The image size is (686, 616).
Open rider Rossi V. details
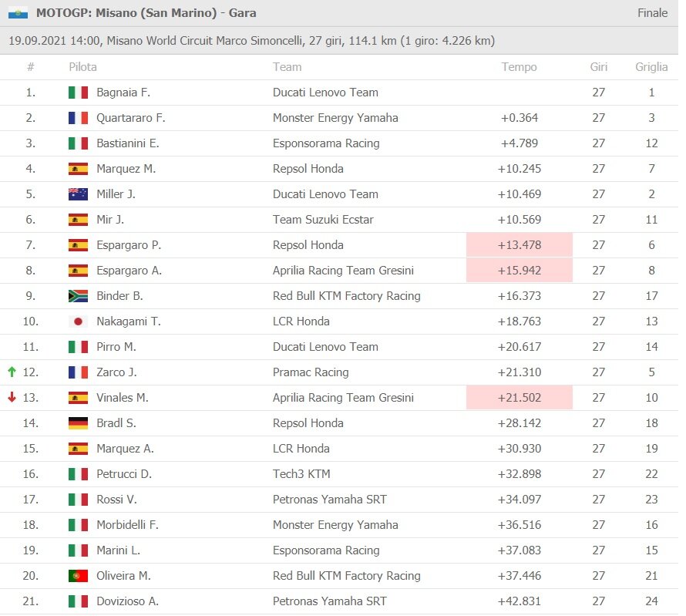click(x=118, y=500)
